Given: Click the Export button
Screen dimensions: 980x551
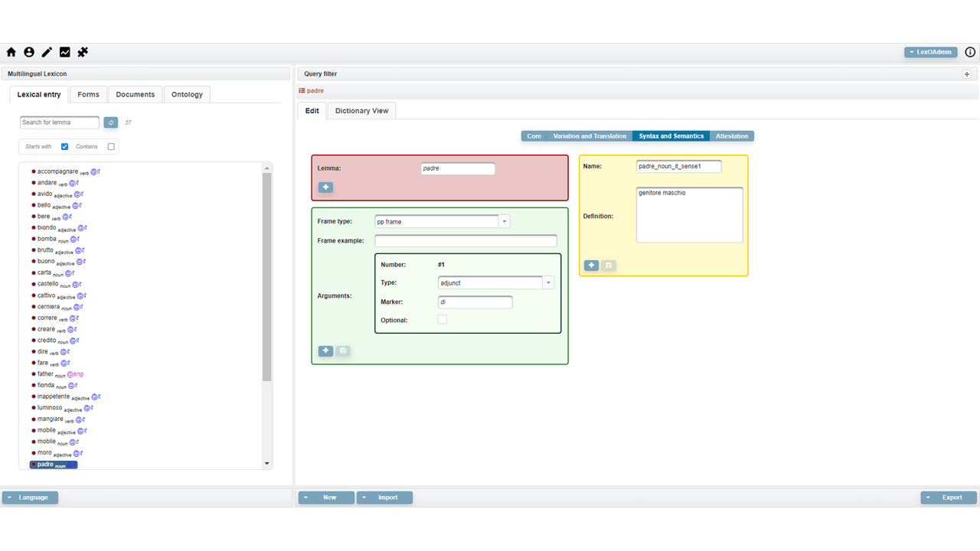Looking at the screenshot, I should (x=949, y=497).
